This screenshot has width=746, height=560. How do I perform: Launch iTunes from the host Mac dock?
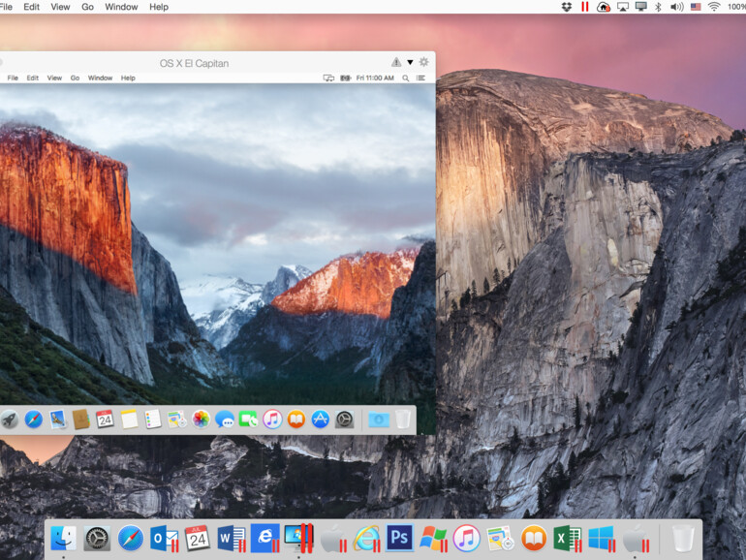pyautogui.click(x=466, y=538)
